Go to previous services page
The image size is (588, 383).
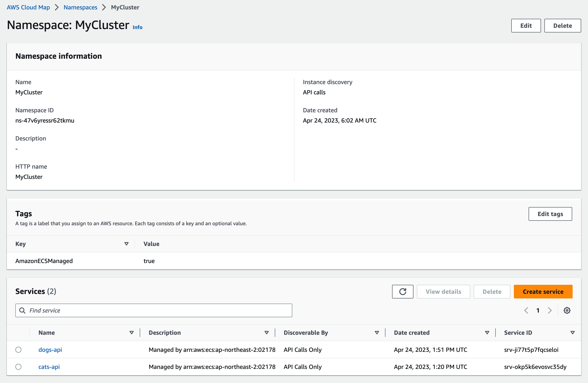pyautogui.click(x=526, y=310)
